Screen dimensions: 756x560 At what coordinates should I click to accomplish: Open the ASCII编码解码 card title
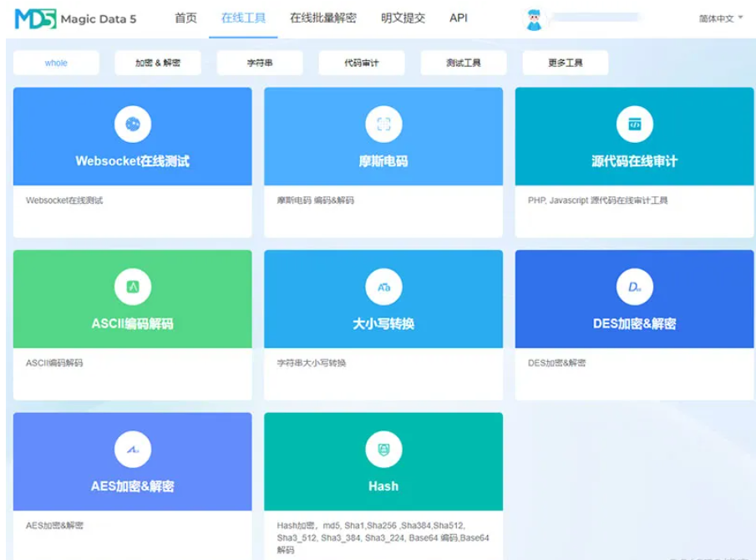tap(133, 323)
